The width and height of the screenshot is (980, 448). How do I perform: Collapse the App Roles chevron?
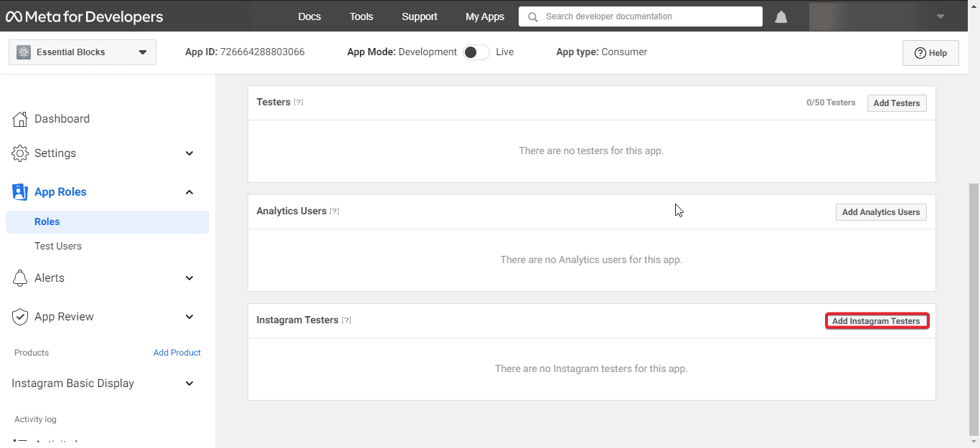click(189, 192)
